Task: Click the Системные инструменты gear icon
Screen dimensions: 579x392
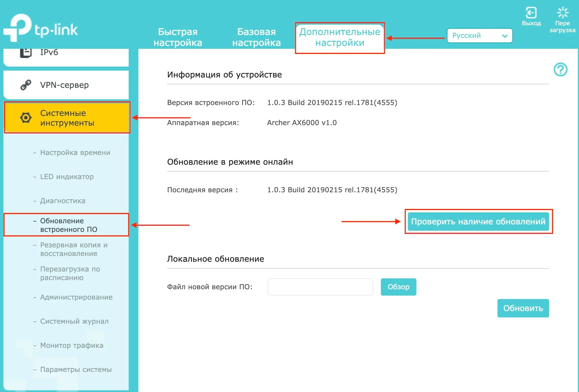Action: click(x=26, y=118)
